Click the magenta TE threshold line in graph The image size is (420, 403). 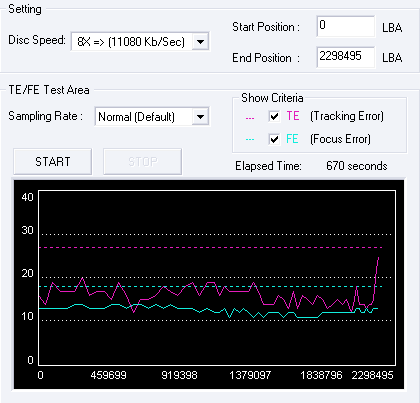211,248
